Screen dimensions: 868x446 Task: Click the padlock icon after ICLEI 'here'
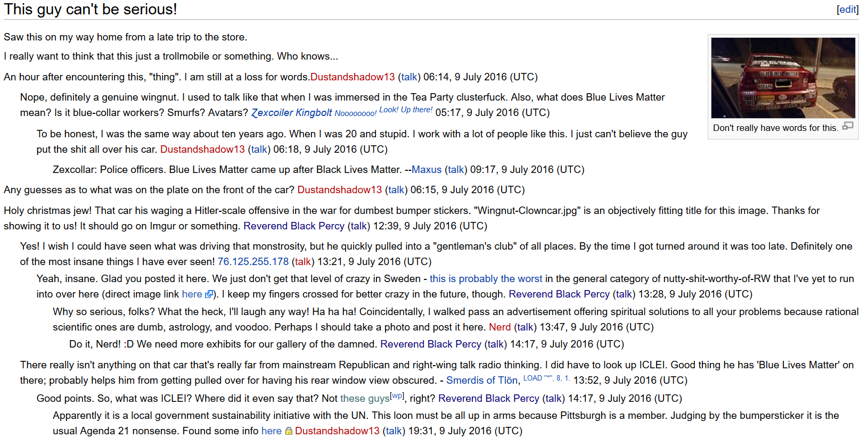coord(289,431)
